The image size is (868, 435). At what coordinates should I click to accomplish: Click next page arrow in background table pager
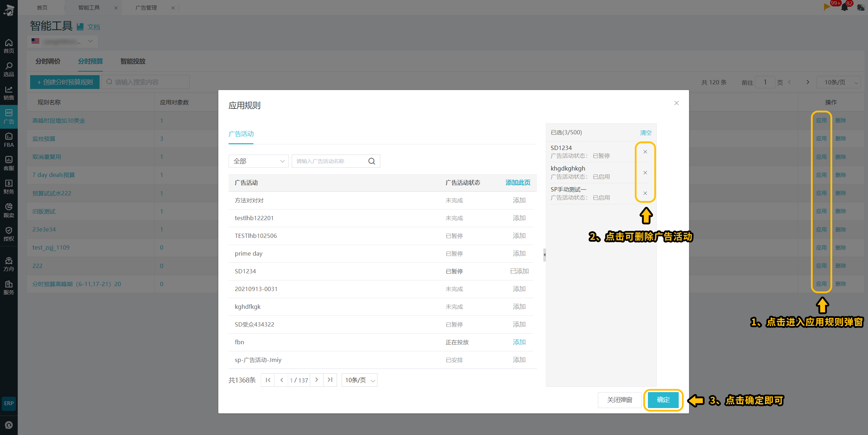808,82
